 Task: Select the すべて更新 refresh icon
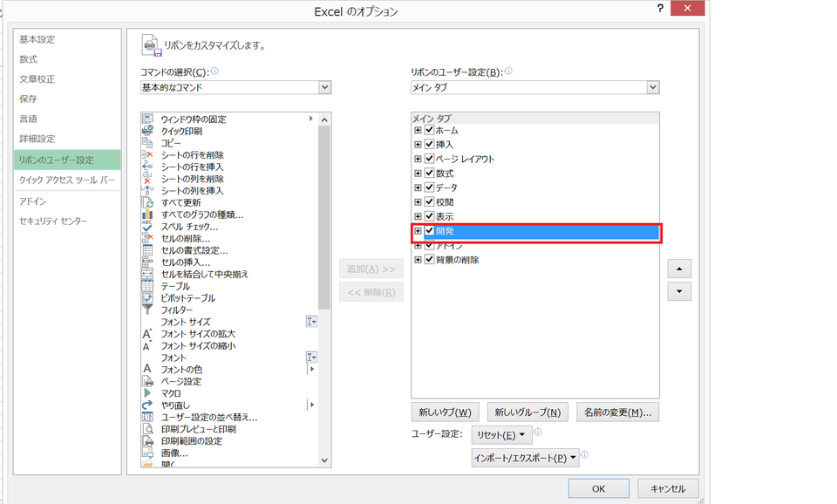pyautogui.click(x=147, y=202)
